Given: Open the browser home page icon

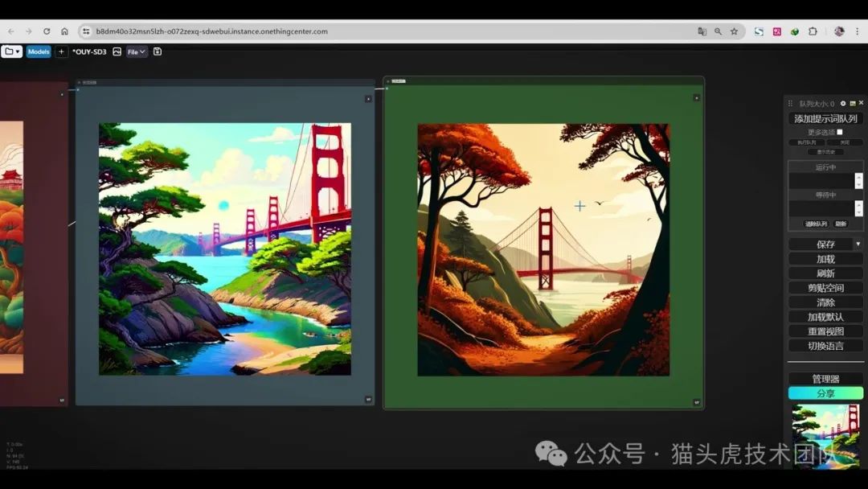Looking at the screenshot, I should (x=65, y=31).
